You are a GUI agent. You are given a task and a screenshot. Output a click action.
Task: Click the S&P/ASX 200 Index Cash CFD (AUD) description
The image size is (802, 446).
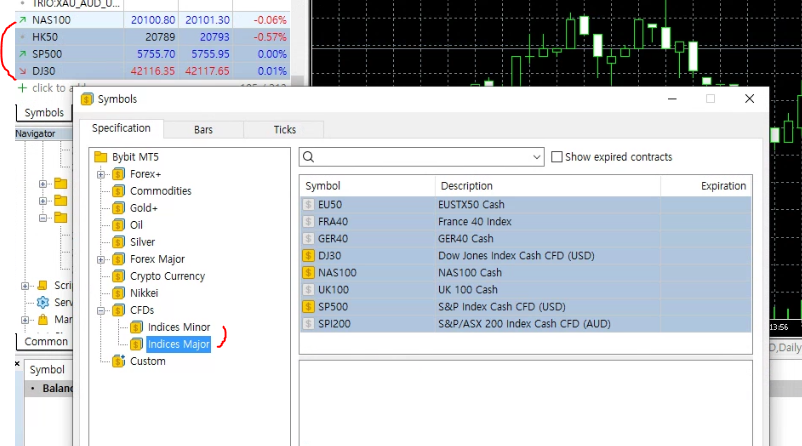click(524, 324)
